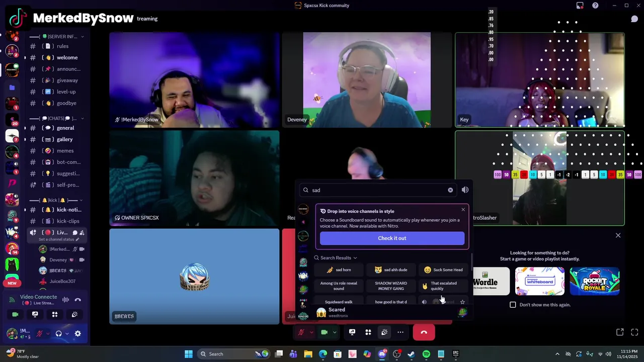Toggle camera in bottom call controls

click(x=324, y=332)
